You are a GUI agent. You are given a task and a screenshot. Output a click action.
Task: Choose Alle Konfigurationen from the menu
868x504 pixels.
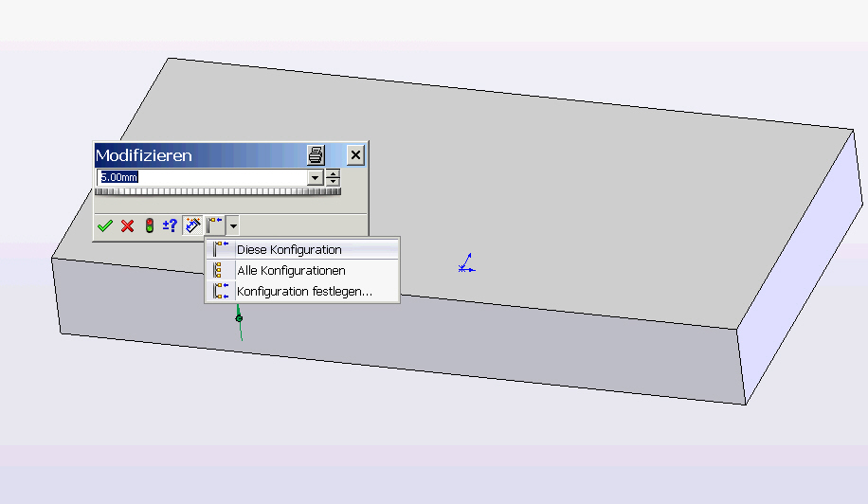click(302, 271)
